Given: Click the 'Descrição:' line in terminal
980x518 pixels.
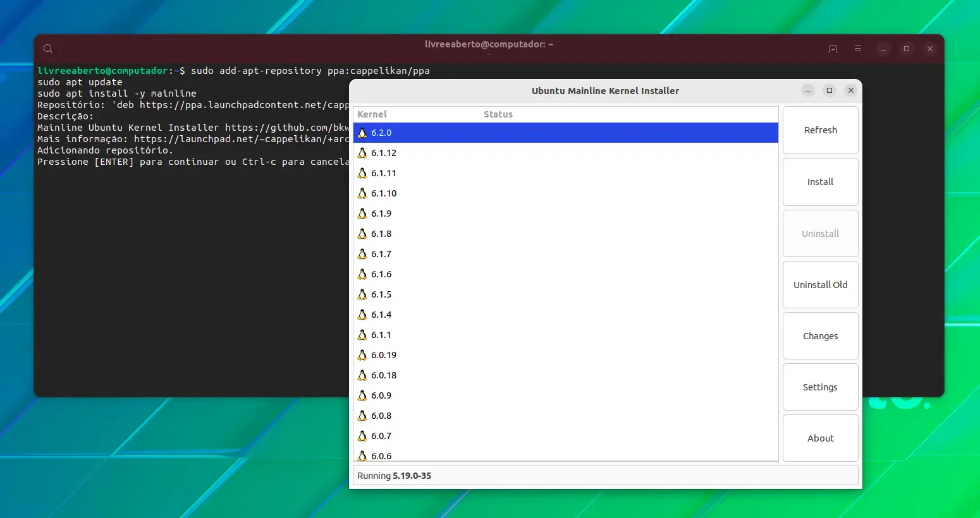Looking at the screenshot, I should point(65,116).
